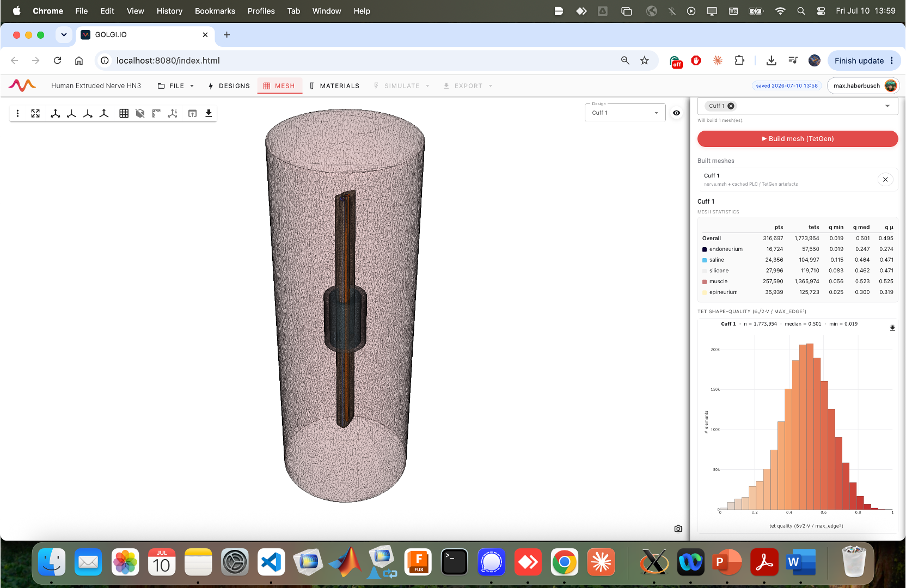The image size is (906, 588).
Task: Remove the Cuff 1 chip from selector
Action: click(x=731, y=106)
